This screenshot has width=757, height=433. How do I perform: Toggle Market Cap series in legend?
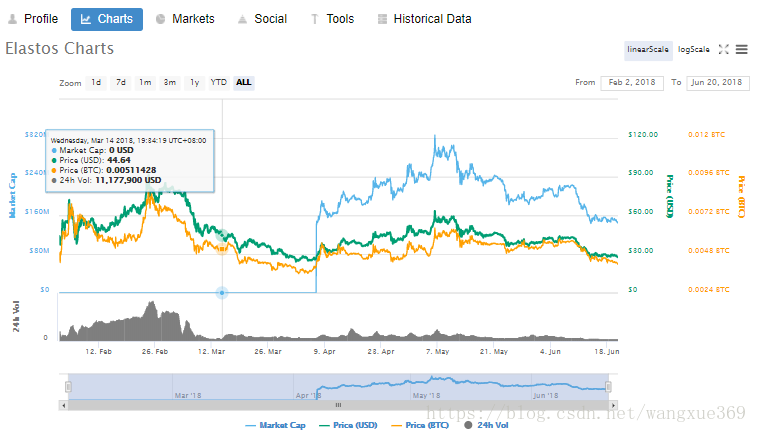pos(276,425)
